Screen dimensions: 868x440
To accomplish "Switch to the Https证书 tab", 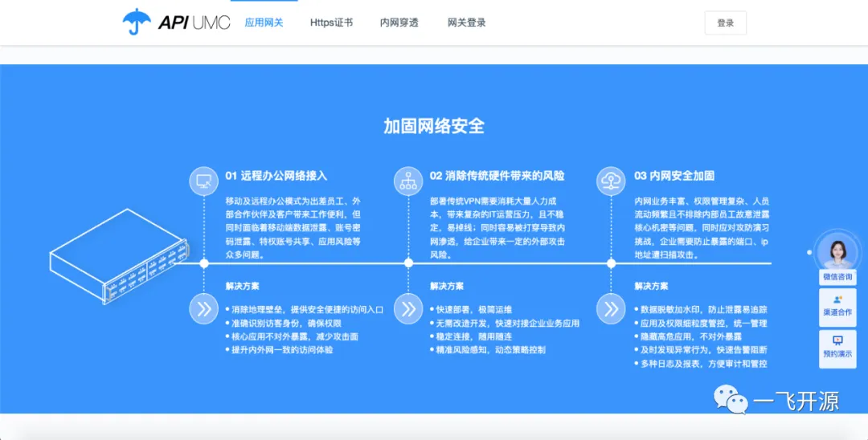I will pos(331,22).
